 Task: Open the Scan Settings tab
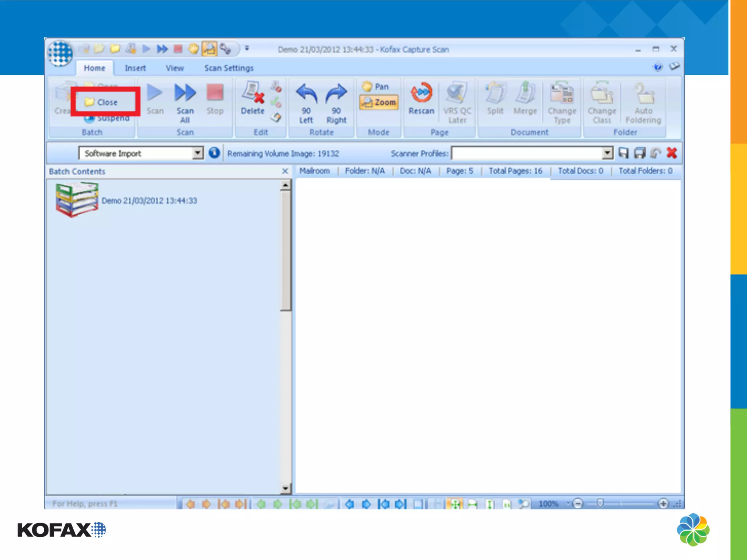(x=229, y=68)
